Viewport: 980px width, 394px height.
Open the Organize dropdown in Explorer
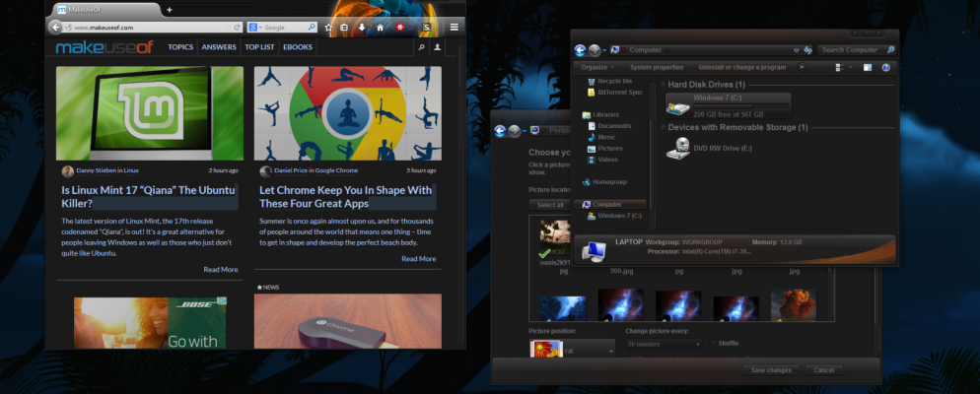tap(597, 67)
